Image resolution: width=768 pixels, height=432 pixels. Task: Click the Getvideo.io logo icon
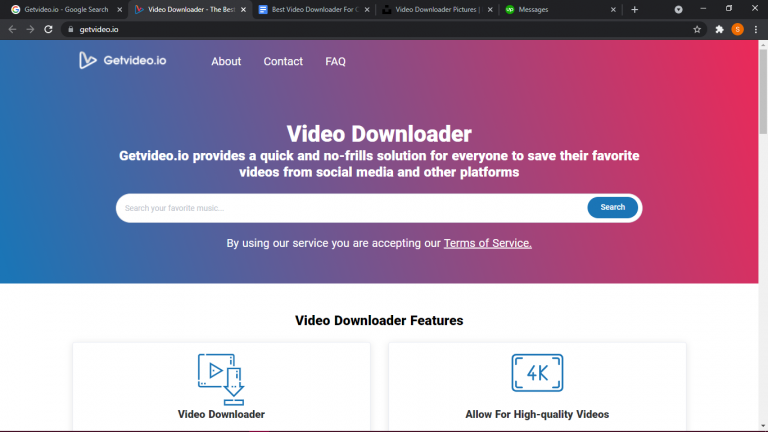87,60
